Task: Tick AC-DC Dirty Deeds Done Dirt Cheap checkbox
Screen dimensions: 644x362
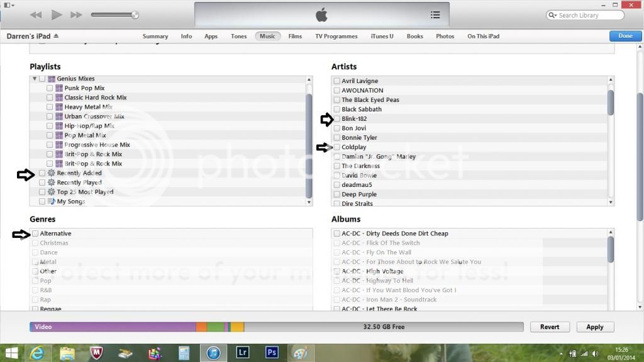Action: point(337,234)
